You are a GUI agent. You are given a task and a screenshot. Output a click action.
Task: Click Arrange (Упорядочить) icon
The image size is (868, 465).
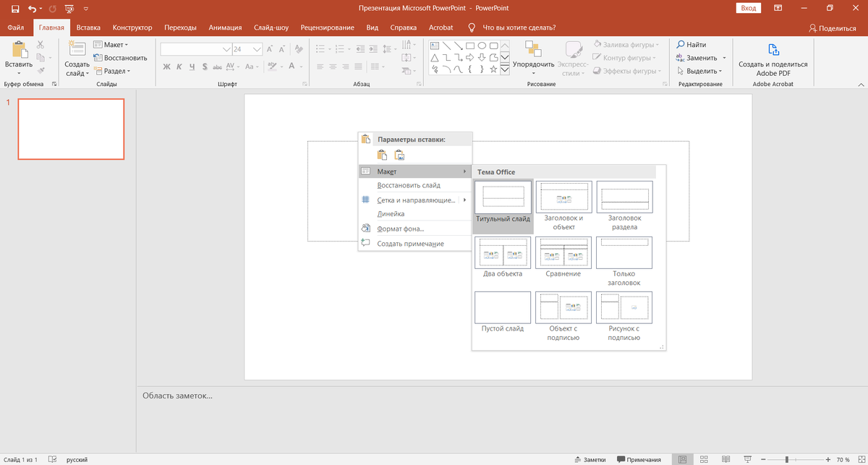[533, 49]
